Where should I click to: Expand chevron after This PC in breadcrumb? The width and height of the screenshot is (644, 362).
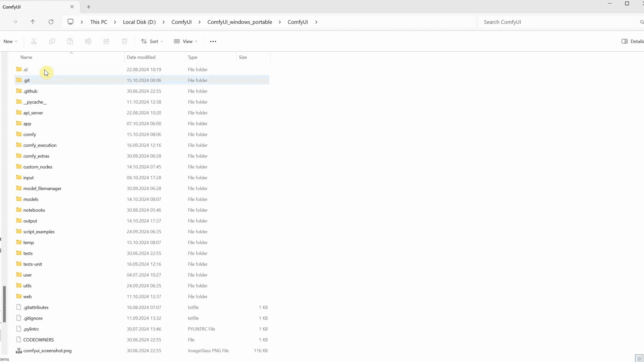(115, 22)
